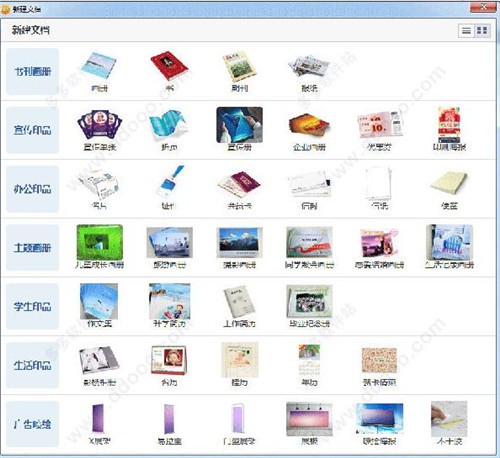This screenshot has height=458, width=500.
Task: Select the envelope (信封) template
Action: pos(309,184)
